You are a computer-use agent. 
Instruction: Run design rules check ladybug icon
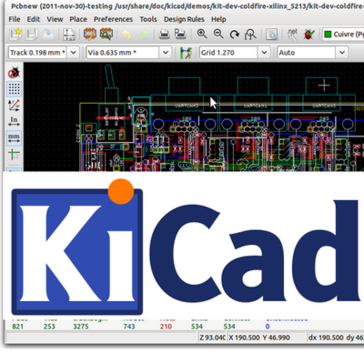click(309, 34)
